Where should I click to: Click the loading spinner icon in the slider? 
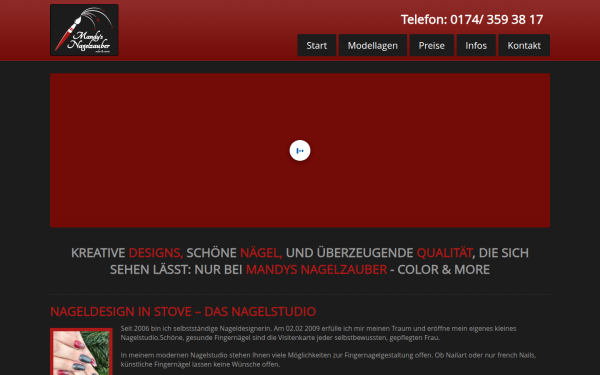300,150
